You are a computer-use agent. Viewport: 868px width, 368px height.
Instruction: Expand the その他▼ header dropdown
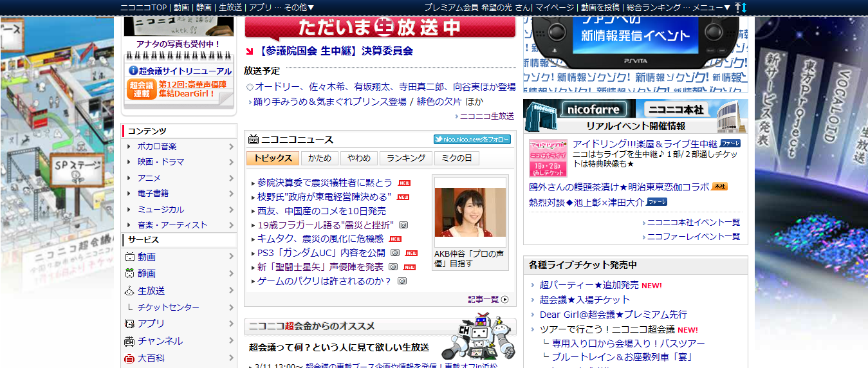[x=299, y=7]
